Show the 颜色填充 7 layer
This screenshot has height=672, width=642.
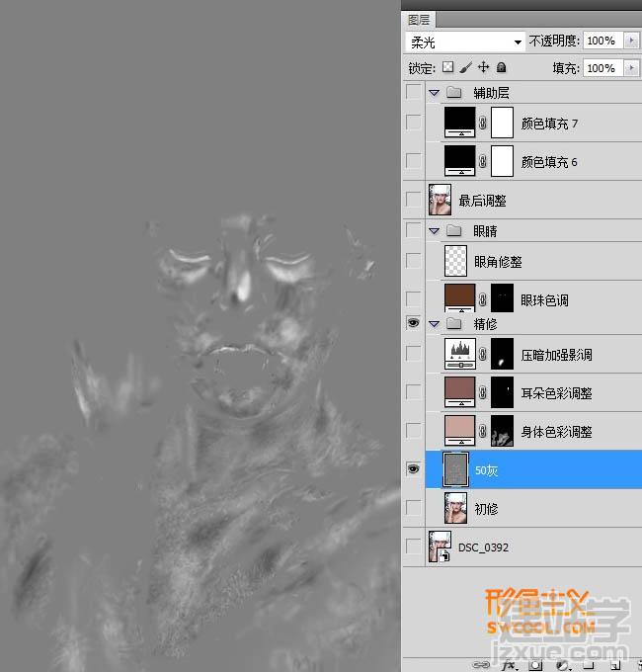tap(413, 123)
